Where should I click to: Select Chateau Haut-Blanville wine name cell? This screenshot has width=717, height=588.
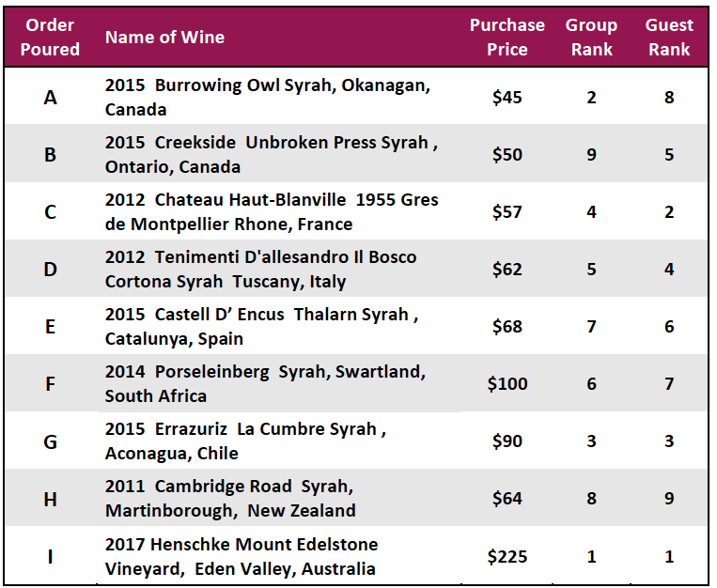(272, 211)
